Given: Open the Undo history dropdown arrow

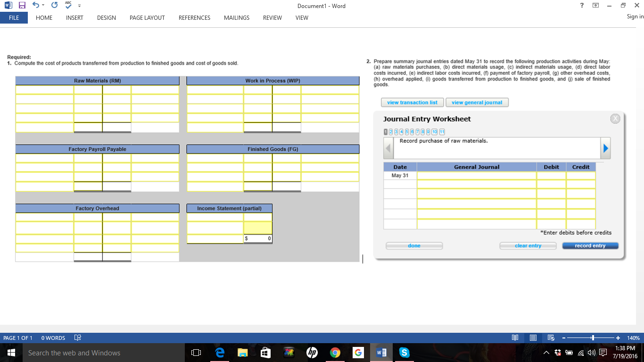Looking at the screenshot, I should (x=43, y=6).
